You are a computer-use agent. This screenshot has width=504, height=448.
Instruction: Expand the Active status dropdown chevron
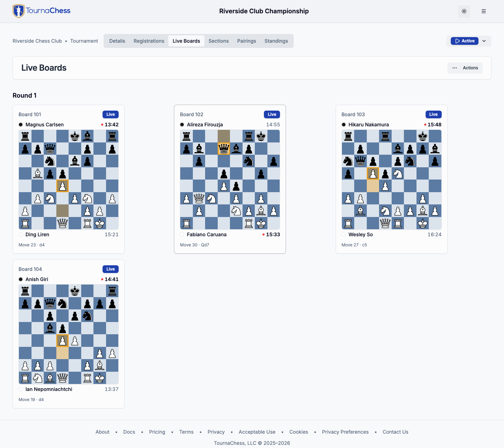point(484,41)
